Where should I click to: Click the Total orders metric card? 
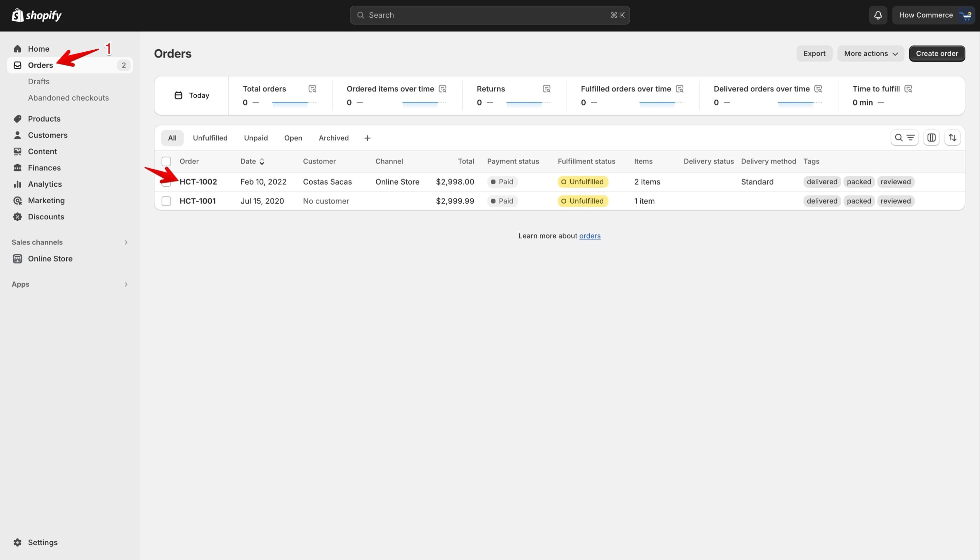[280, 96]
